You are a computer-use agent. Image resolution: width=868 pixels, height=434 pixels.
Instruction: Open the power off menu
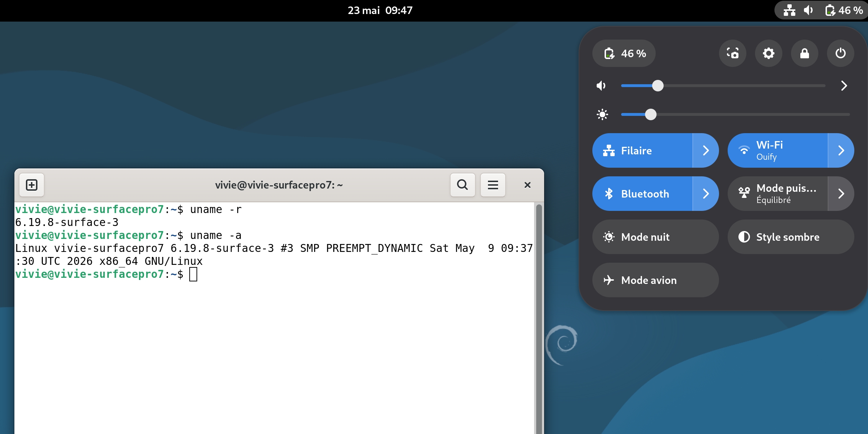pyautogui.click(x=840, y=53)
